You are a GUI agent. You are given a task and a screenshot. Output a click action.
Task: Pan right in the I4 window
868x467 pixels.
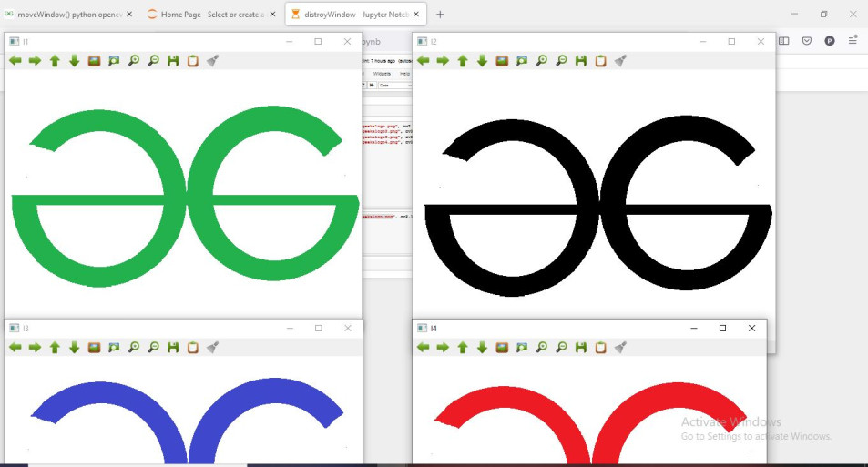(443, 348)
